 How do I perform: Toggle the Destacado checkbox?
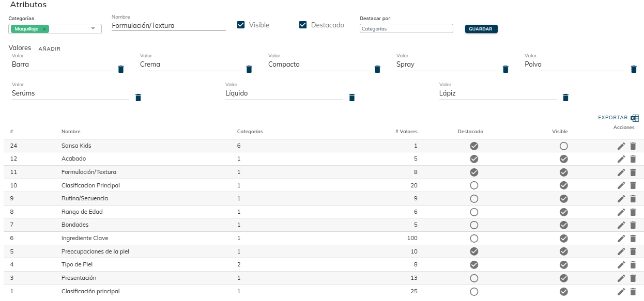(303, 25)
